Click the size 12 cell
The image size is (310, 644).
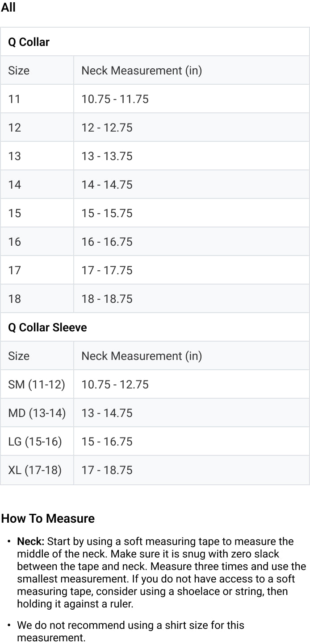point(14,128)
